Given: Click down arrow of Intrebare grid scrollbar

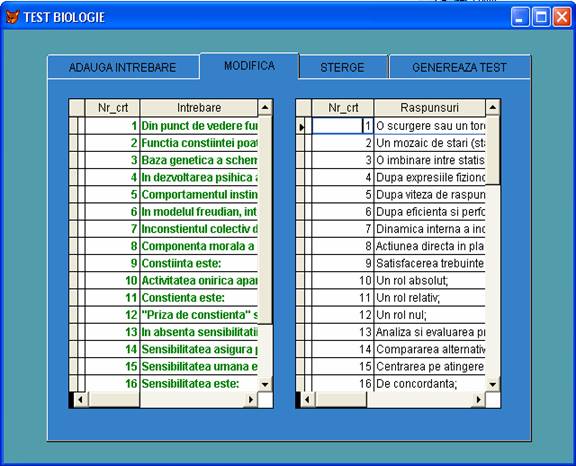Looking at the screenshot, I should 265,384.
